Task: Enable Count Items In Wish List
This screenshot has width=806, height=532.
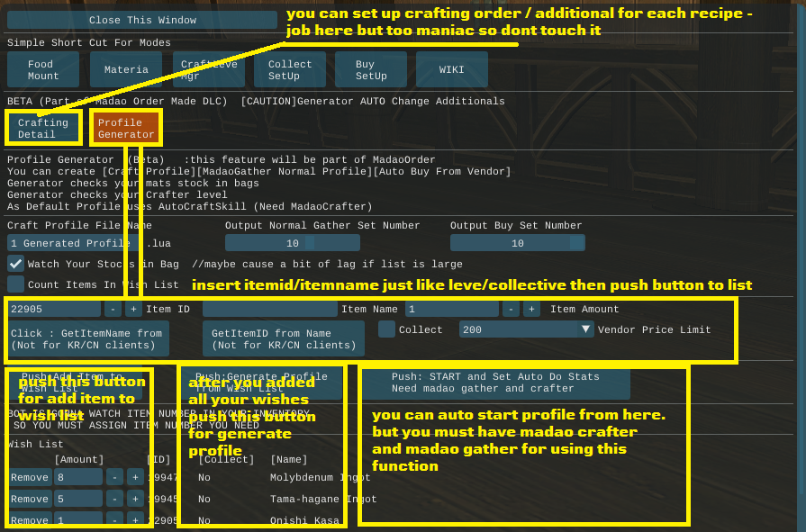Action: [15, 284]
